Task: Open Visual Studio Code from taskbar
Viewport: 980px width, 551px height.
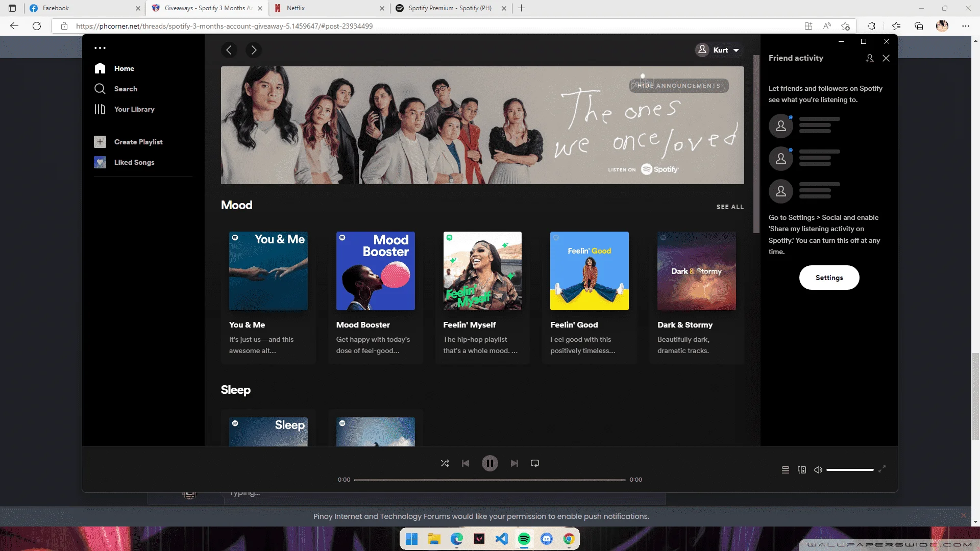Action: (501, 539)
